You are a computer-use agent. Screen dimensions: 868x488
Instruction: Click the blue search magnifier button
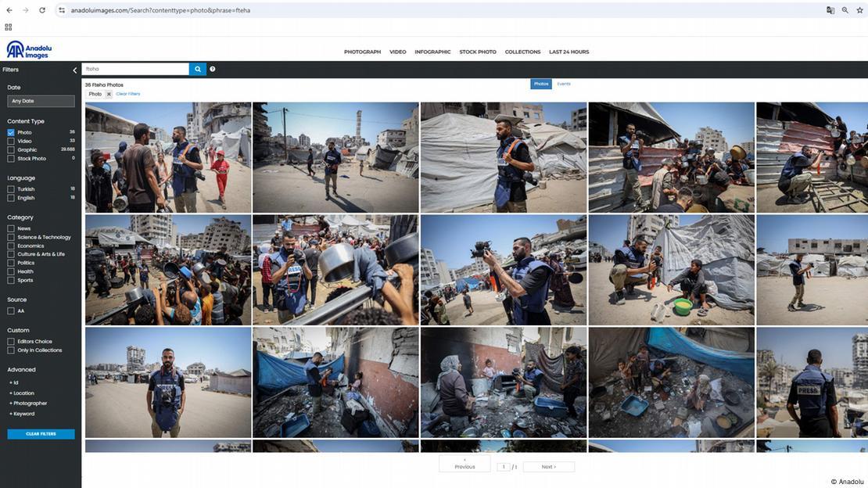(198, 69)
